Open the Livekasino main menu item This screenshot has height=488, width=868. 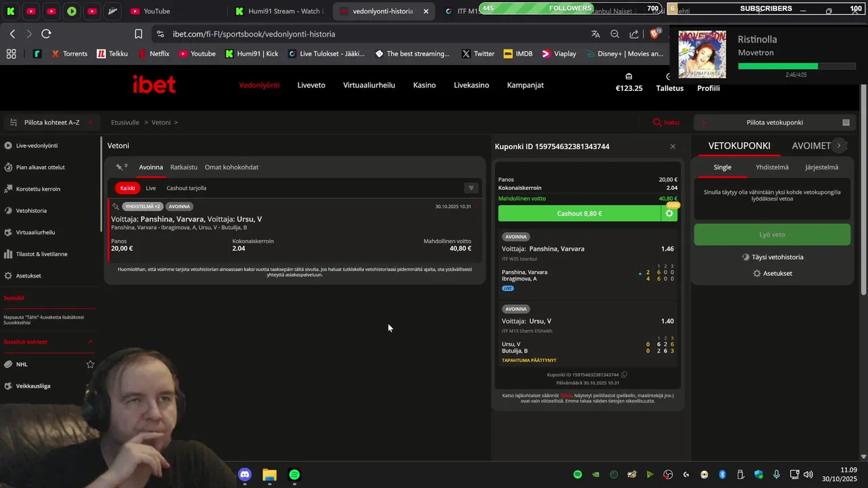coord(471,85)
